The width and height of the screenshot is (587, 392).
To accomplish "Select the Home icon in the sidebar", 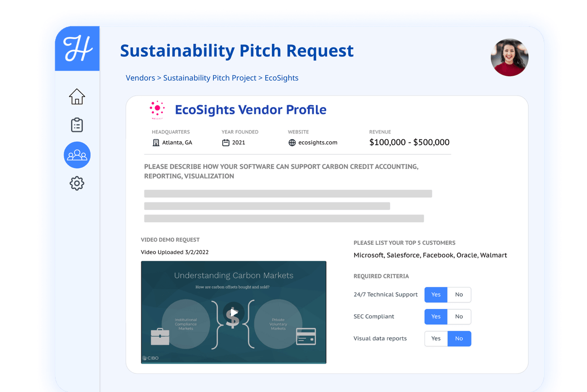I will (77, 96).
